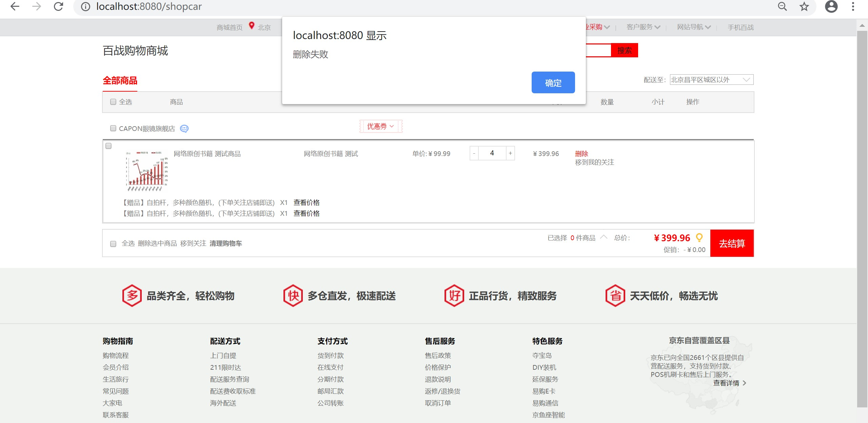The height and width of the screenshot is (423, 868).
Task: Expand the 优惠券 coupon dropdown
Action: tap(381, 126)
